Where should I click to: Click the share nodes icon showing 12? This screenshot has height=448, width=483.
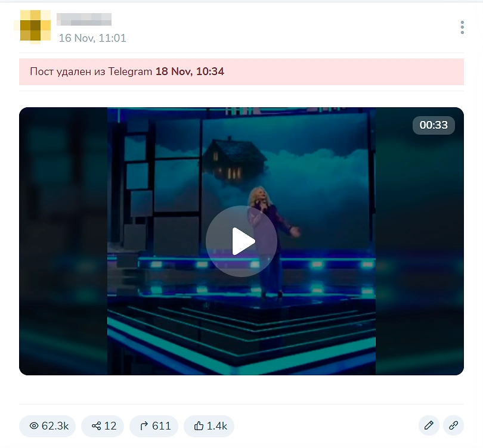[x=97, y=426]
